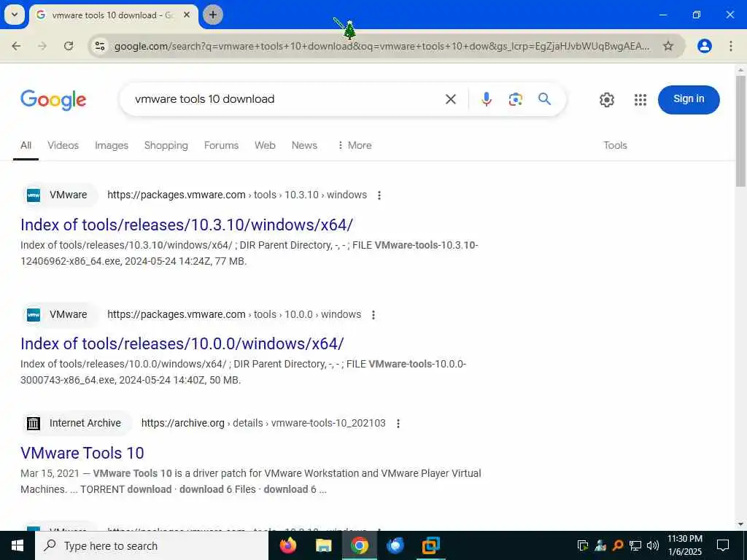747x560 pixels.
Task: Expand the tab search dropdown arrow
Action: [x=15, y=15]
